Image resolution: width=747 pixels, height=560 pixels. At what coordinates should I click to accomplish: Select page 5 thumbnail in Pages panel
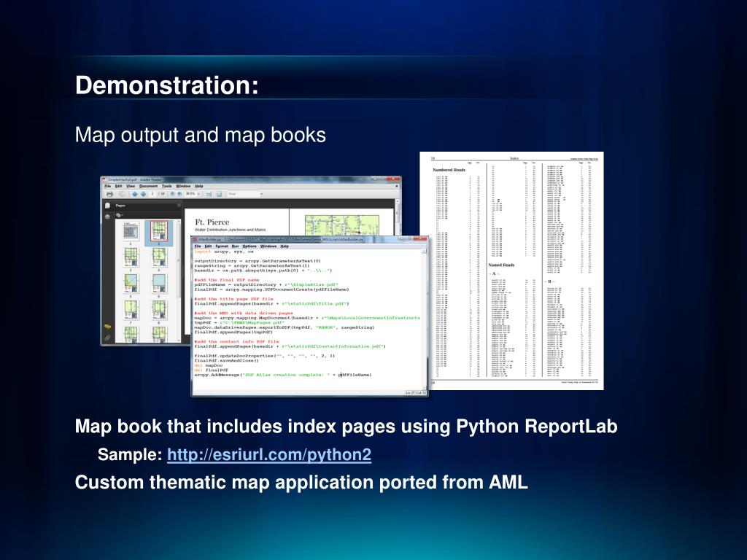point(131,283)
